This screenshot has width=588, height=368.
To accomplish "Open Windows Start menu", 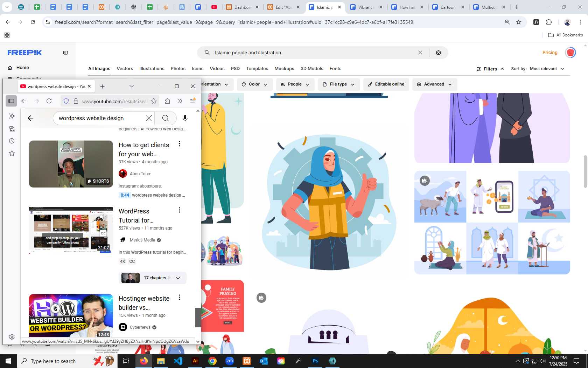I will pos(8,361).
